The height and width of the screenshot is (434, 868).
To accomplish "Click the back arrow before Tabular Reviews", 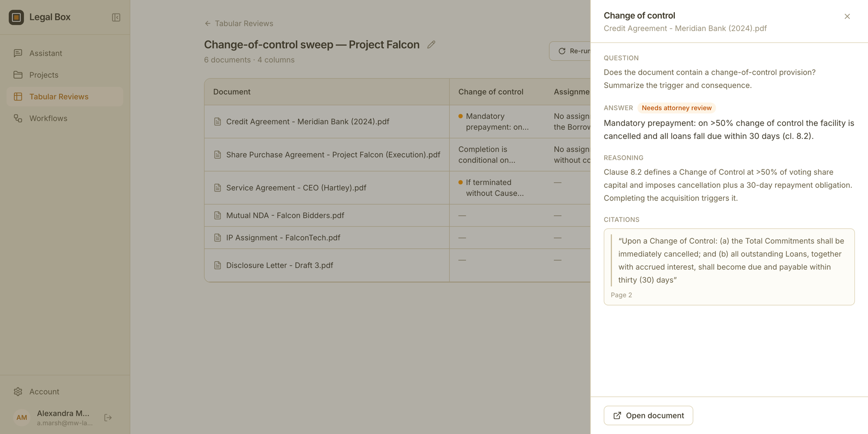I will point(207,23).
